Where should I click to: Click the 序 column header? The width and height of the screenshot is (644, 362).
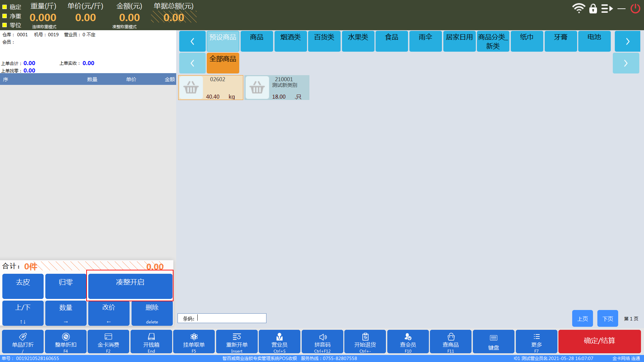(x=5, y=80)
